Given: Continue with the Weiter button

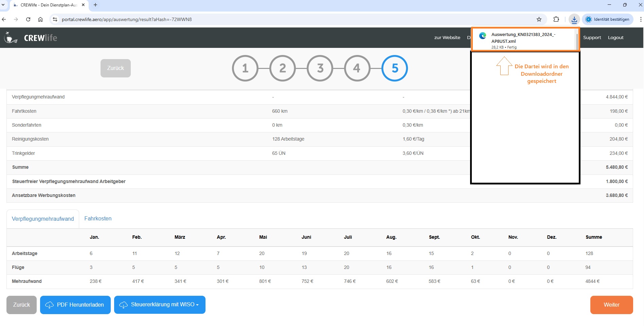Looking at the screenshot, I should point(611,305).
